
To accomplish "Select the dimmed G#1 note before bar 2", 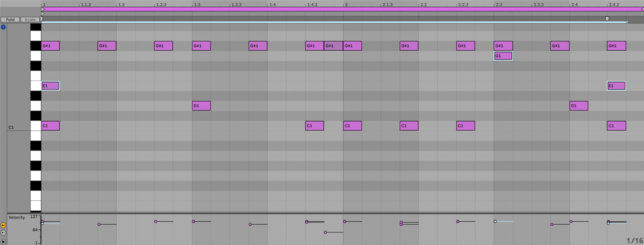I will pyautogui.click(x=333, y=46).
